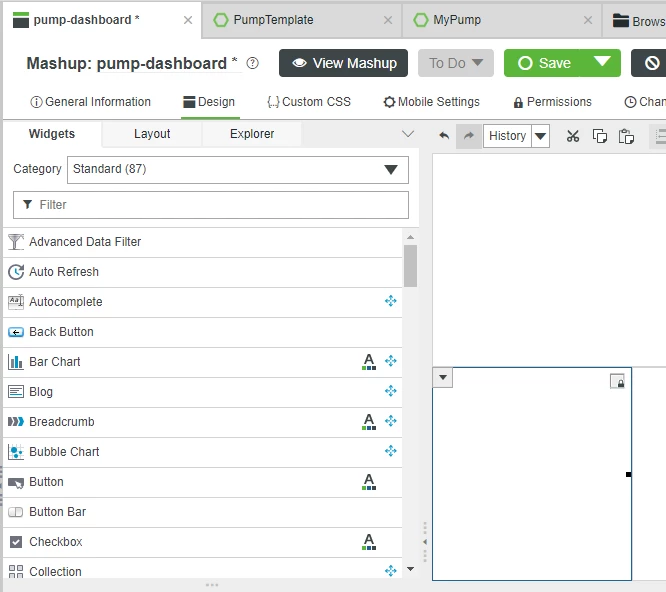The image size is (666, 592).
Task: Click the responsive arrows icon on Blog row
Action: [390, 391]
